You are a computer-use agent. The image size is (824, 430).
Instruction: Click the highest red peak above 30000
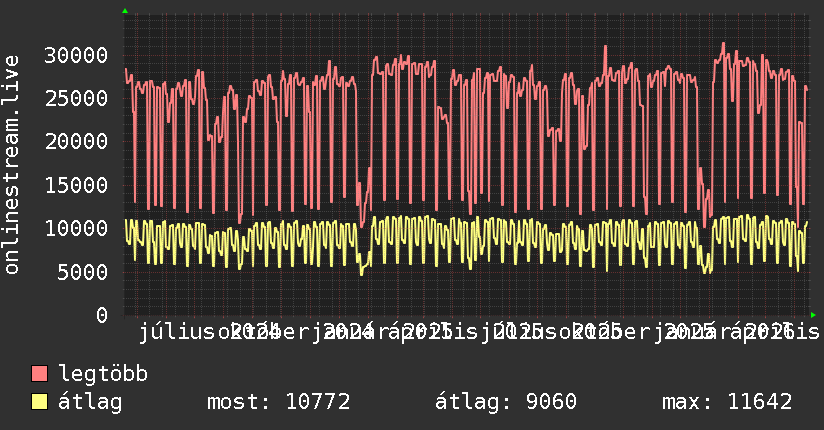tap(723, 44)
